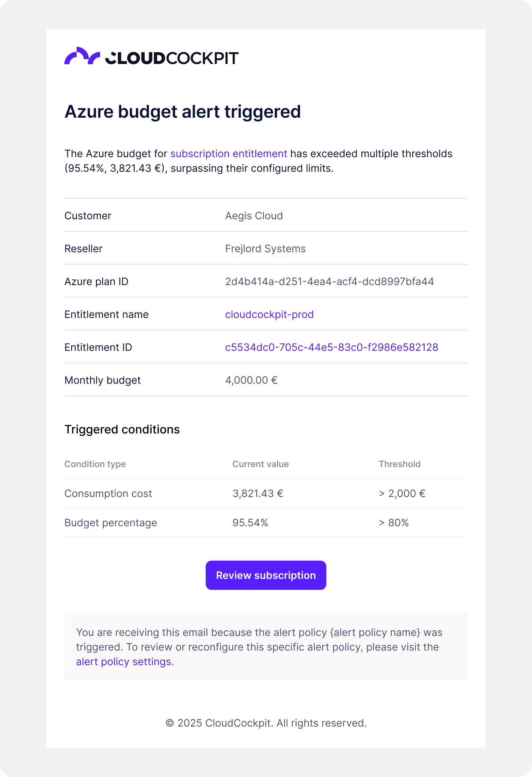Open the subscription entitlement link
The width and height of the screenshot is (532, 777).
point(228,153)
